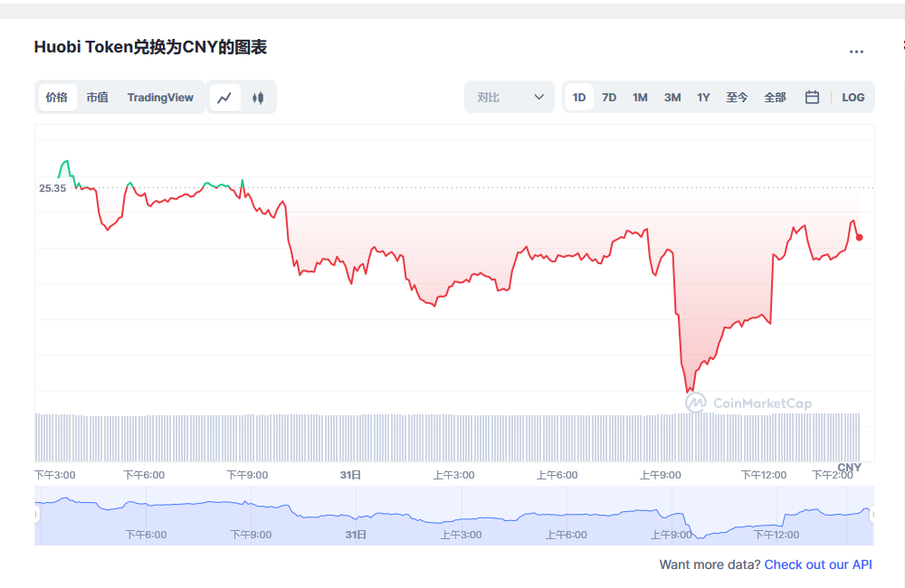905x588 pixels.
Task: Open the Check out our API link
Action: pyautogui.click(x=818, y=564)
